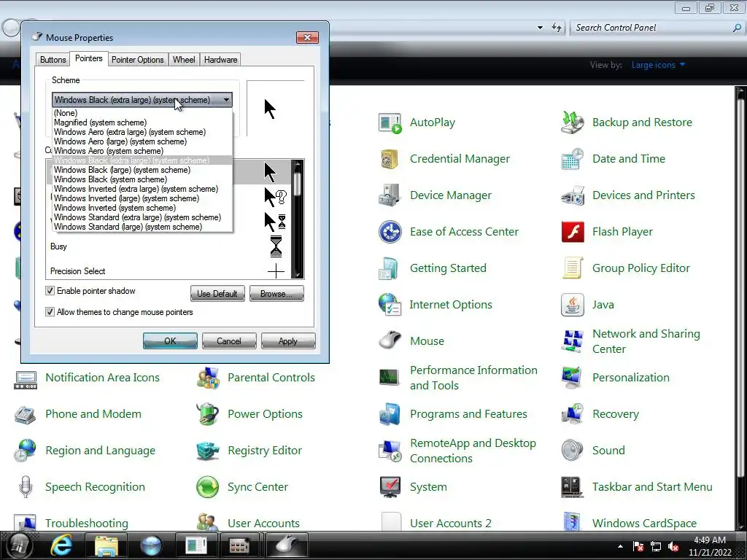Open the Sound icon

(x=572, y=451)
